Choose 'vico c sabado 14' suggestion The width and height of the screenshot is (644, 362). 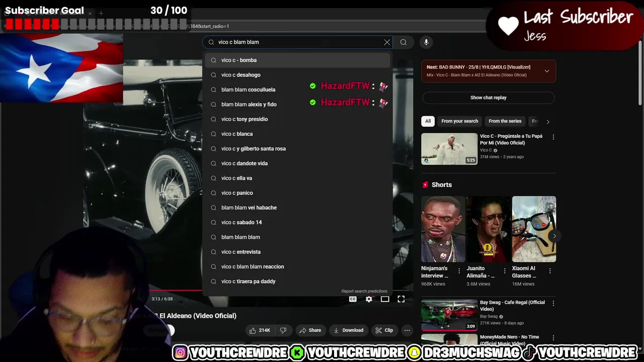point(297,222)
